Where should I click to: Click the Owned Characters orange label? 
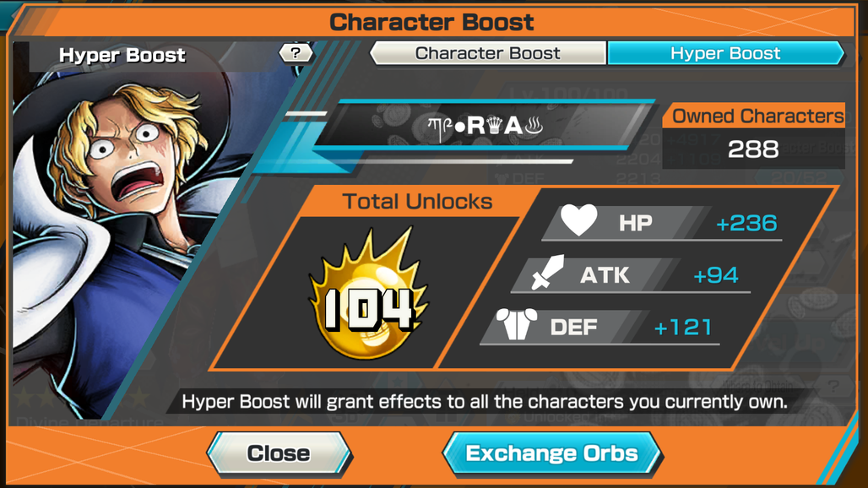point(757,116)
